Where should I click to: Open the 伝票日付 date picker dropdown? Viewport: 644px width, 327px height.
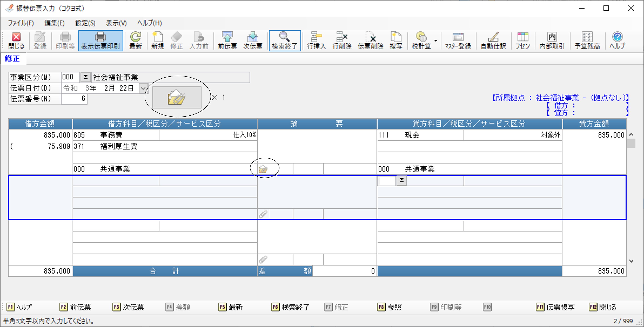click(x=143, y=88)
